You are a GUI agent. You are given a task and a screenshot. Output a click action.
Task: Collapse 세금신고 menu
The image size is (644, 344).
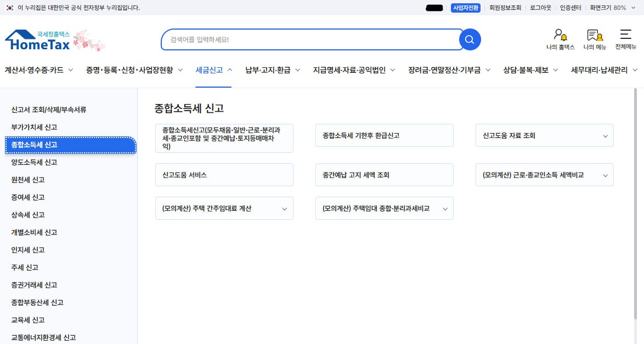[213, 70]
